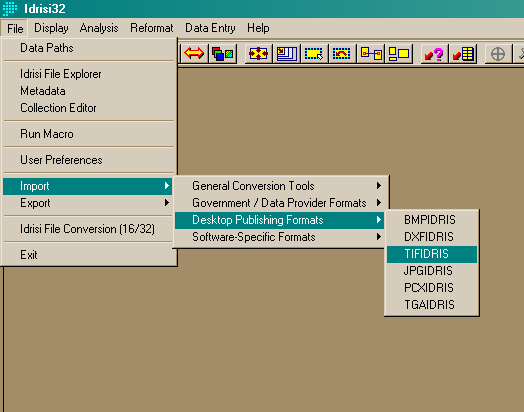Open Idrisi File Explorer

point(89,74)
